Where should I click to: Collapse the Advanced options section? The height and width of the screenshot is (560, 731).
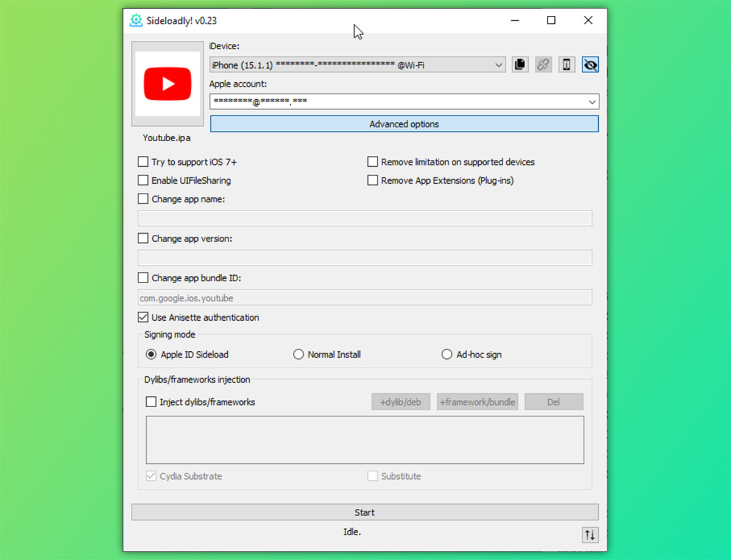[x=404, y=124]
